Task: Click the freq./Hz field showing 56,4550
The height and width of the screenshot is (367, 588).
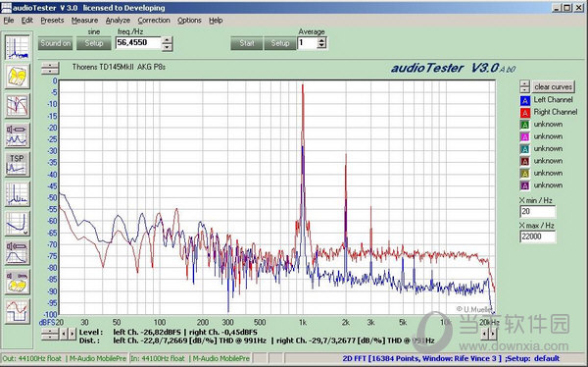Action: click(x=138, y=43)
